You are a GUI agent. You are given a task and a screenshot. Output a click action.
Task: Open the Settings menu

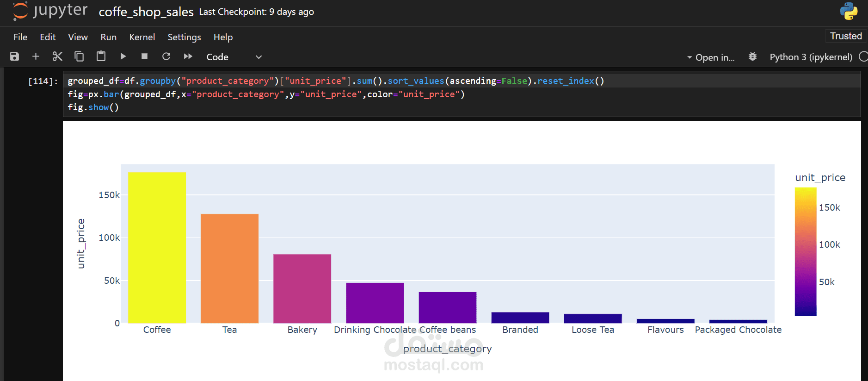[x=184, y=37]
